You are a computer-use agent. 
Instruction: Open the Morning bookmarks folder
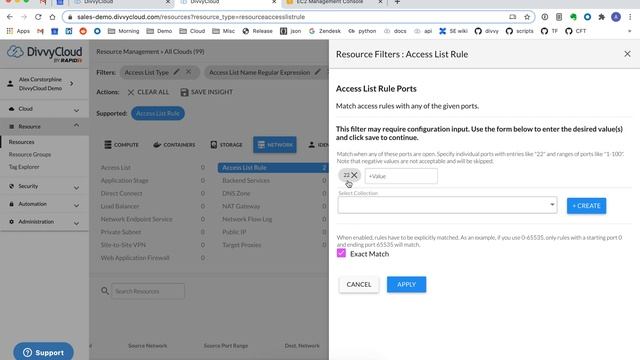pyautogui.click(x=124, y=31)
